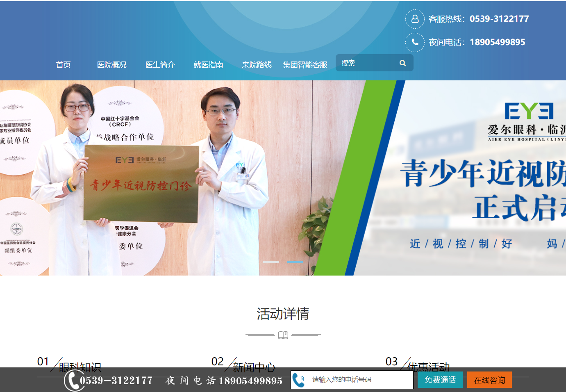This screenshot has height=392, width=566.
Task: Open the 医生简介 menu item
Action: tap(160, 65)
